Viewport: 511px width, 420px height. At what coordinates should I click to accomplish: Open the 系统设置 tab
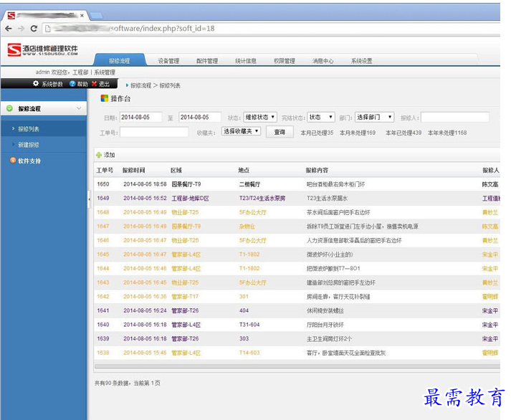pyautogui.click(x=362, y=61)
